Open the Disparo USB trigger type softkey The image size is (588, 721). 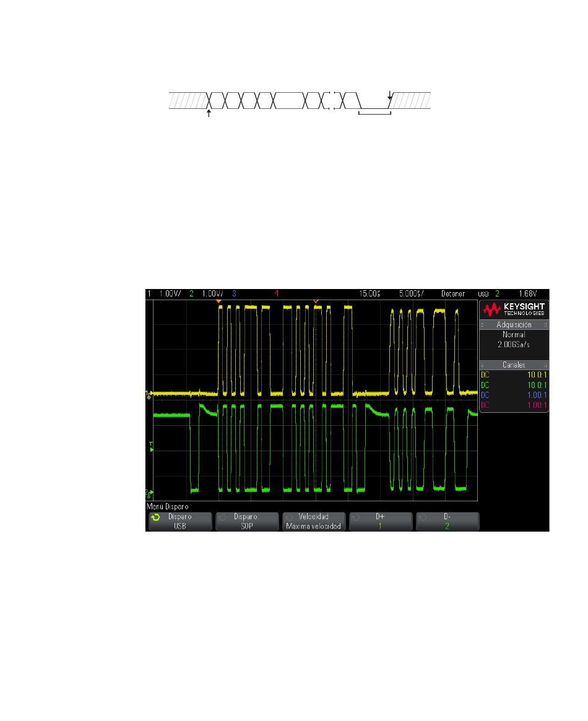(x=180, y=522)
